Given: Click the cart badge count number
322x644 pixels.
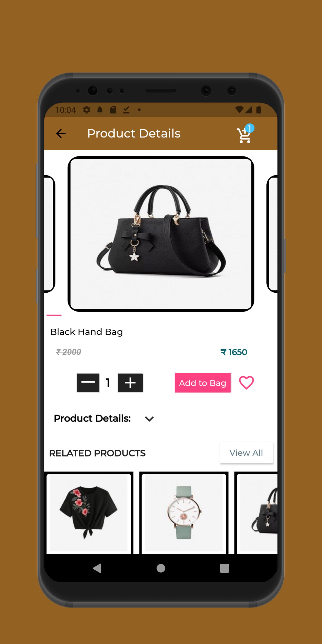Looking at the screenshot, I should tap(249, 128).
